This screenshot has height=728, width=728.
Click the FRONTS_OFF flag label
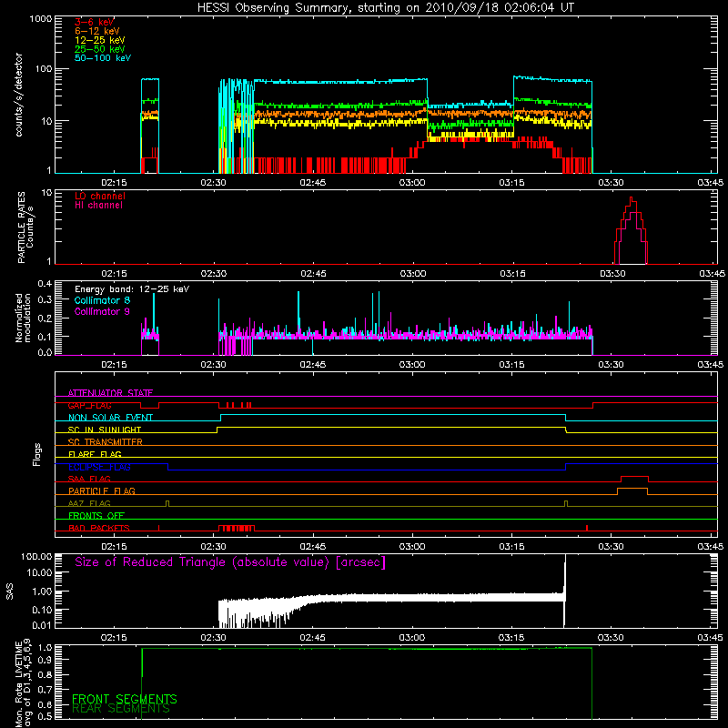pos(96,515)
